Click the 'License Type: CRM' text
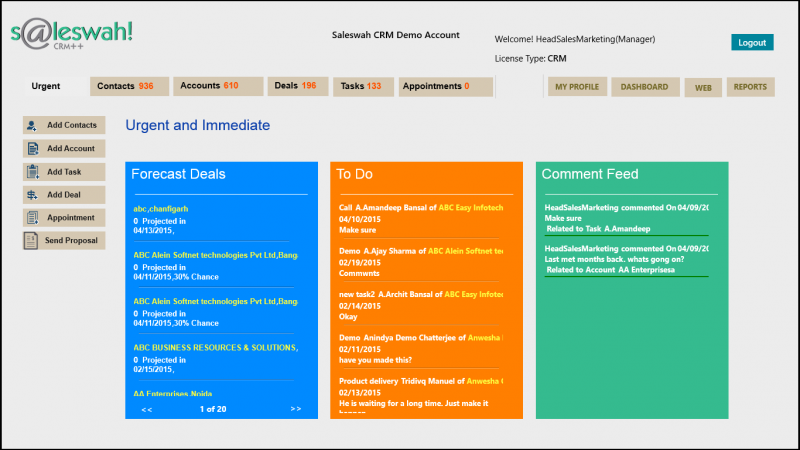The width and height of the screenshot is (800, 450). [531, 59]
